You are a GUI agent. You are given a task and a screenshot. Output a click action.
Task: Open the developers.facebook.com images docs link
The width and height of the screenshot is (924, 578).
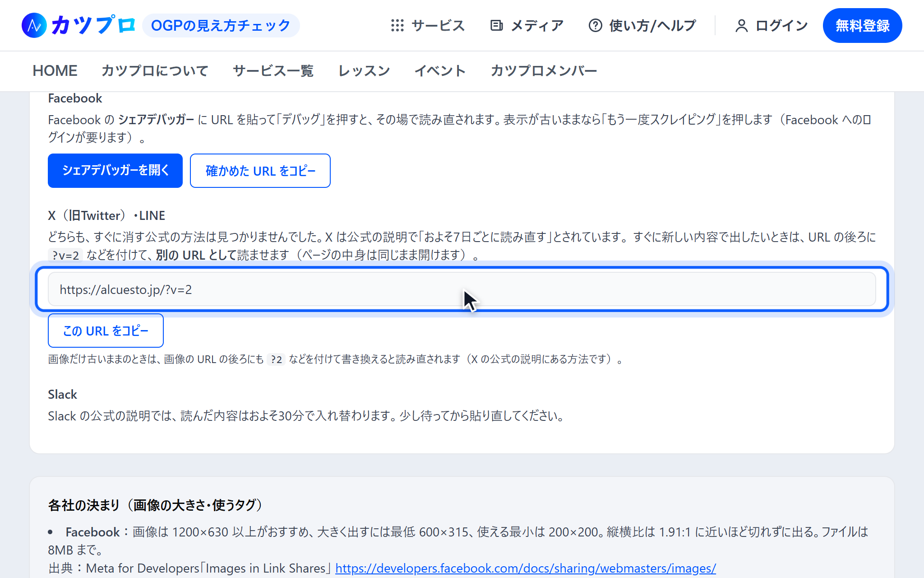(526, 568)
